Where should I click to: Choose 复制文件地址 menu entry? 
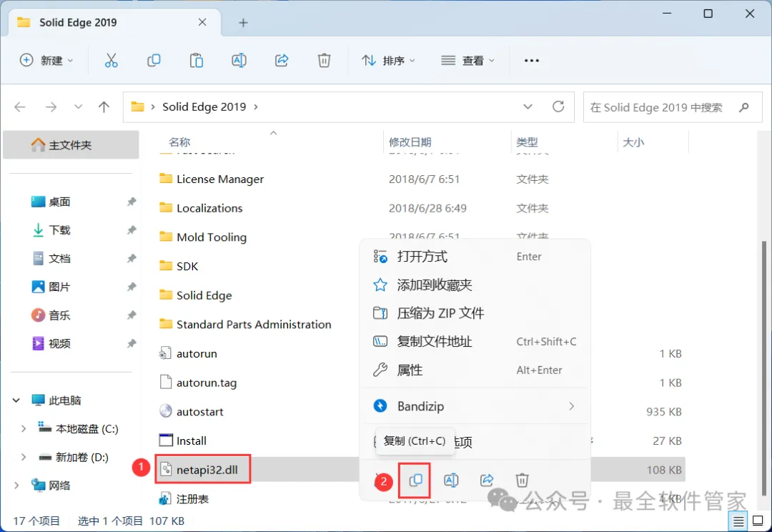(x=475, y=341)
